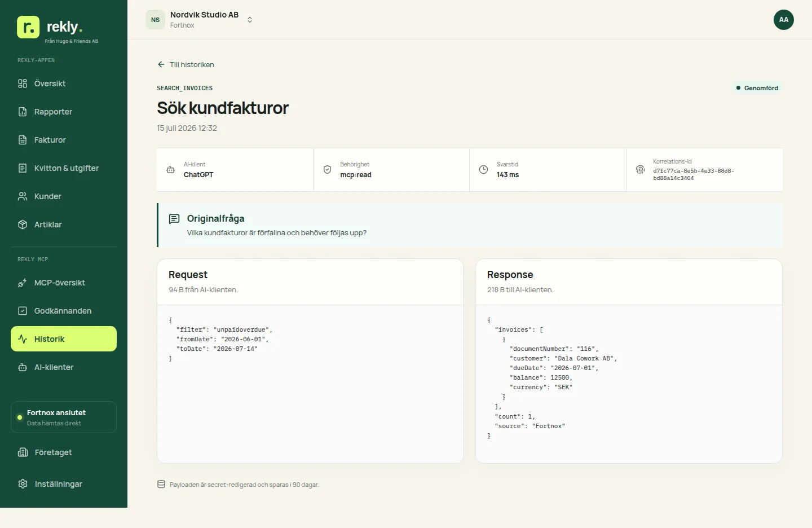This screenshot has height=528, width=812.
Task: Click the AI-klient robot icon in info card
Action: pos(170,170)
